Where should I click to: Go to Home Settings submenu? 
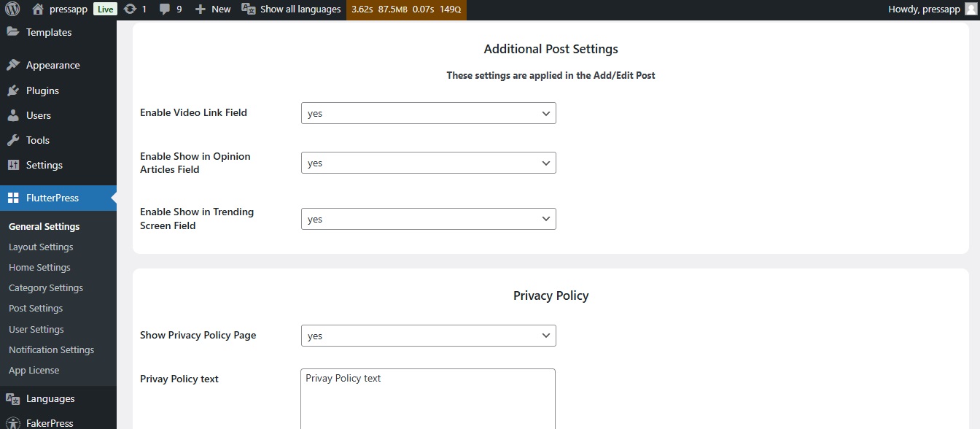point(39,267)
